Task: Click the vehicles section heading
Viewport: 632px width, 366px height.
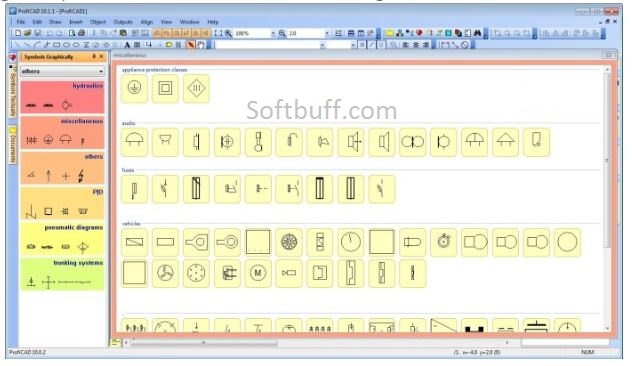Action: point(131,223)
